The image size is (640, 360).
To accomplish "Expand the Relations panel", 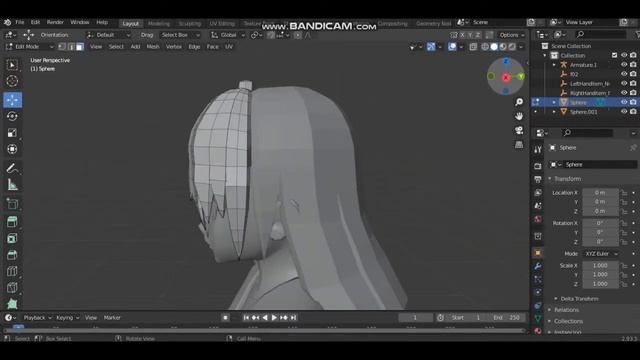I will tap(566, 310).
